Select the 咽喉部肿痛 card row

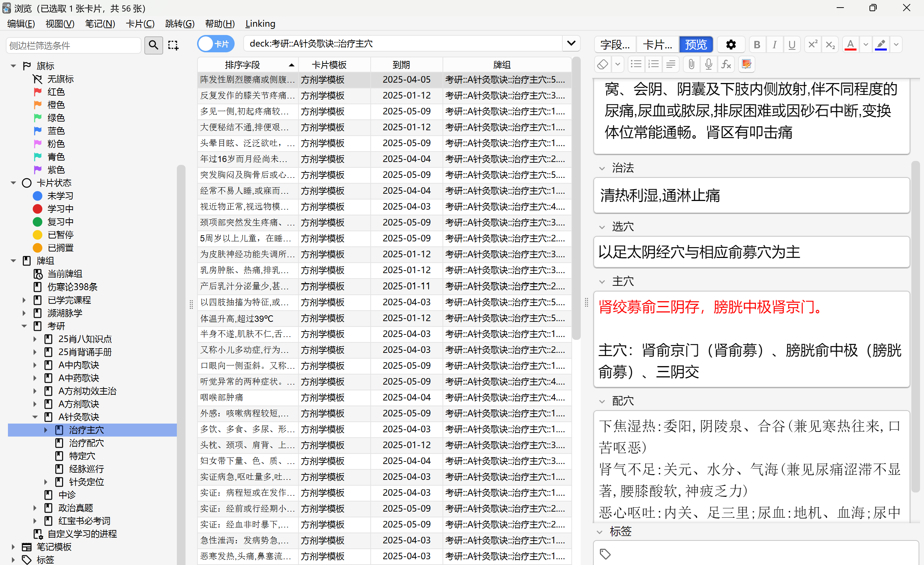pyautogui.click(x=384, y=397)
